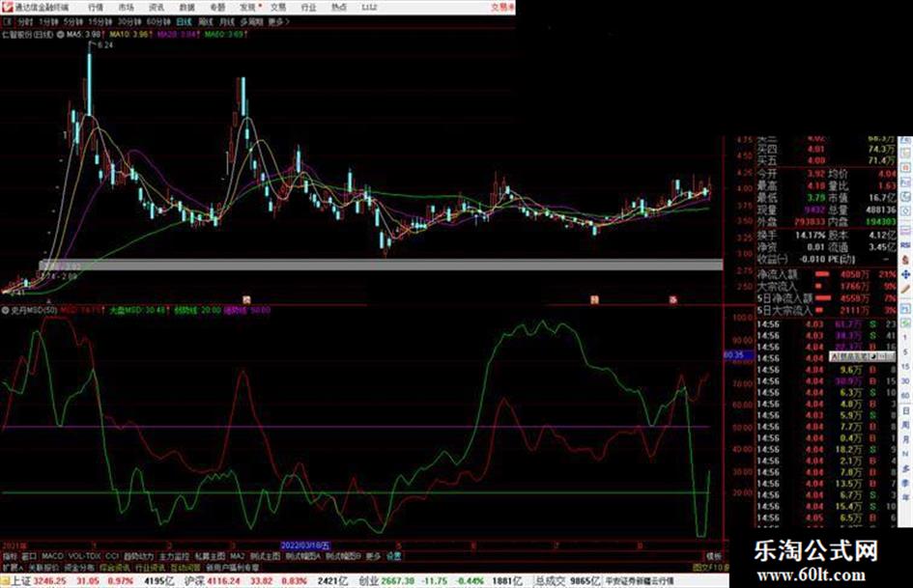Click the red money-bag icon in right toolbar
The height and width of the screenshot is (588, 913).
(905, 259)
